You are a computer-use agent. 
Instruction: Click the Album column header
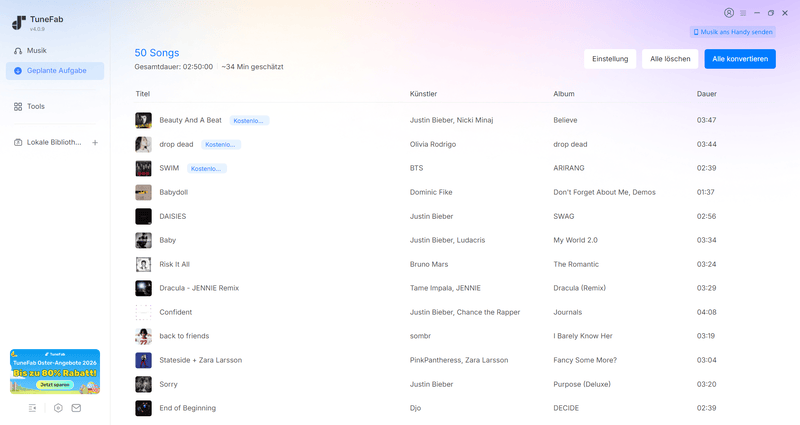(564, 94)
